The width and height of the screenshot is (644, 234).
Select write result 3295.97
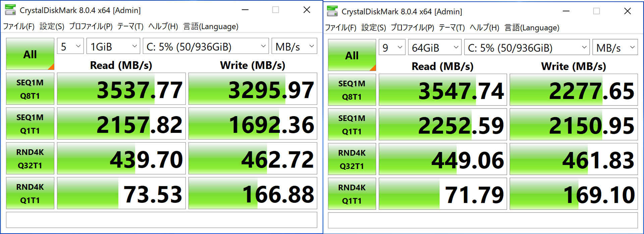pos(253,89)
